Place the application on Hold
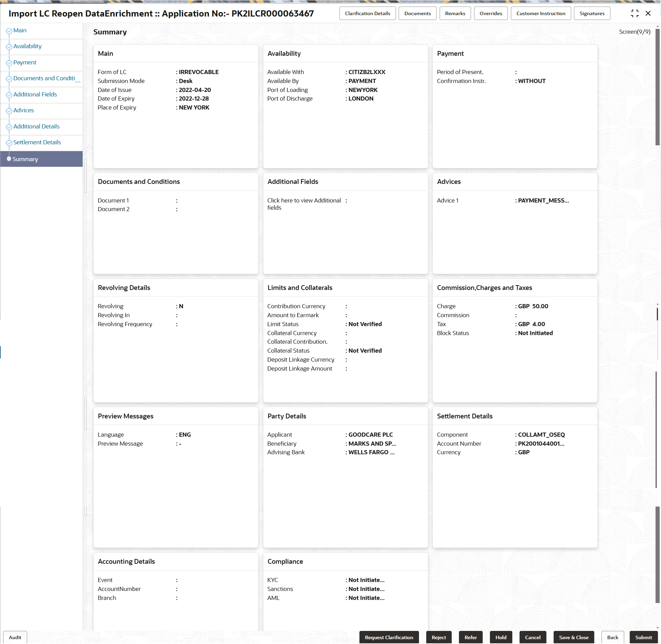The height and width of the screenshot is (644, 661). 501,637
